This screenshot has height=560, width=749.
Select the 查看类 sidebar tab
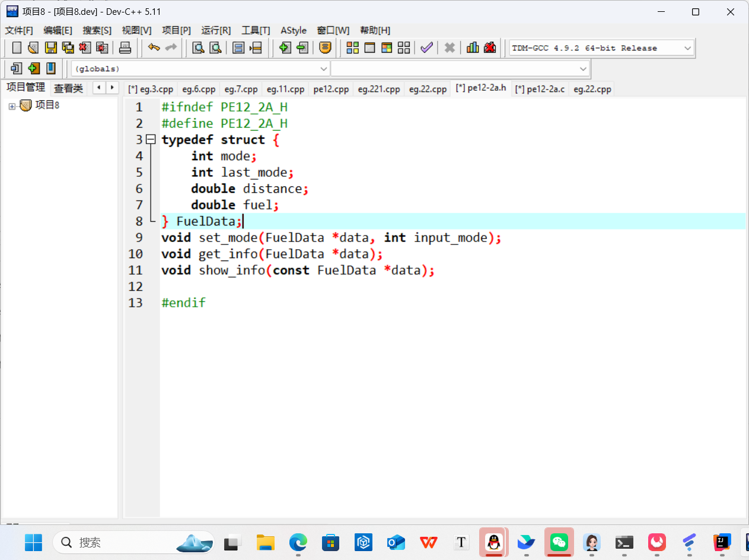pos(69,88)
